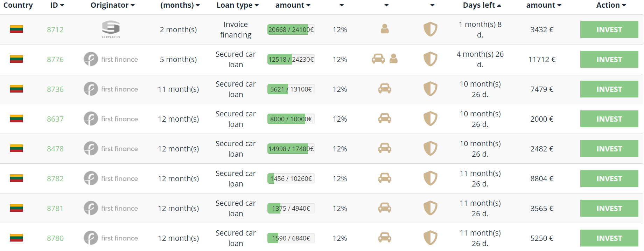The image size is (644, 251).
Task: Click the Simplefin originator logo
Action: click(x=111, y=29)
